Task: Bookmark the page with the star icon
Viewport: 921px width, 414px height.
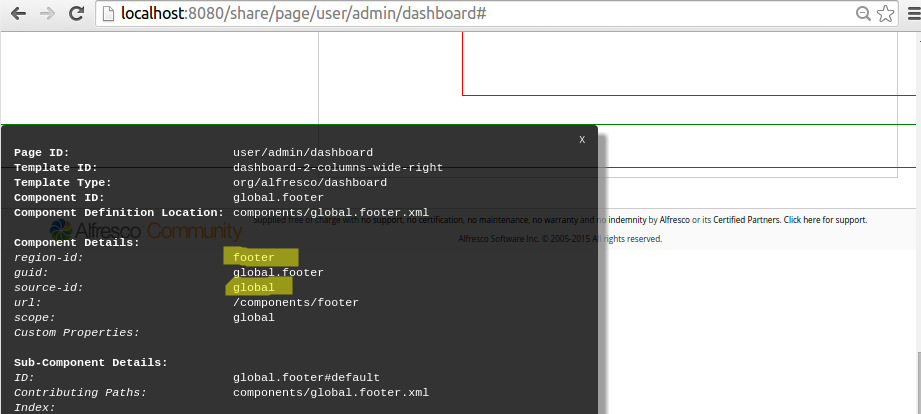Action: coord(885,14)
